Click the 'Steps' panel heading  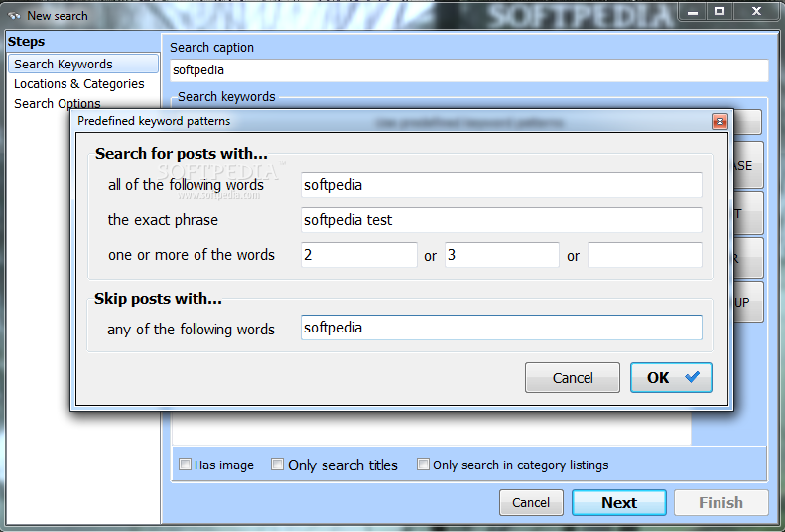[26, 42]
